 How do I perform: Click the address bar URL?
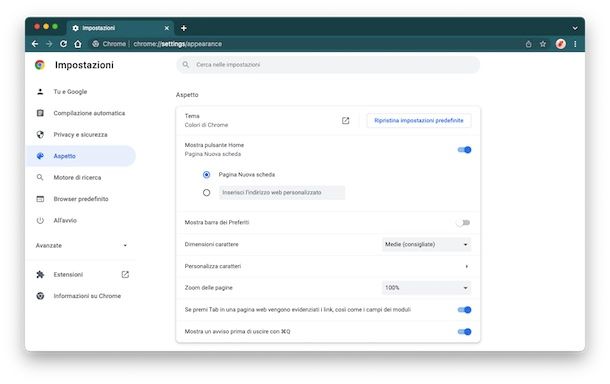click(x=177, y=44)
